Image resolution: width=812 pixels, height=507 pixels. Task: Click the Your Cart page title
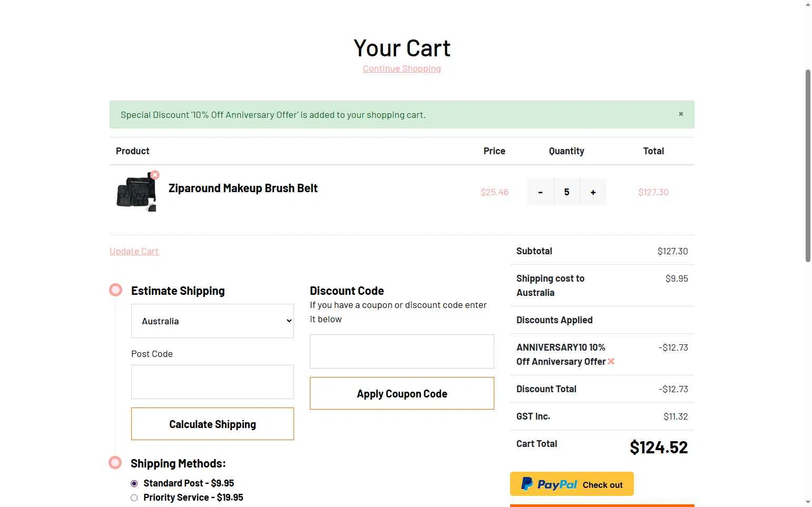pos(402,48)
